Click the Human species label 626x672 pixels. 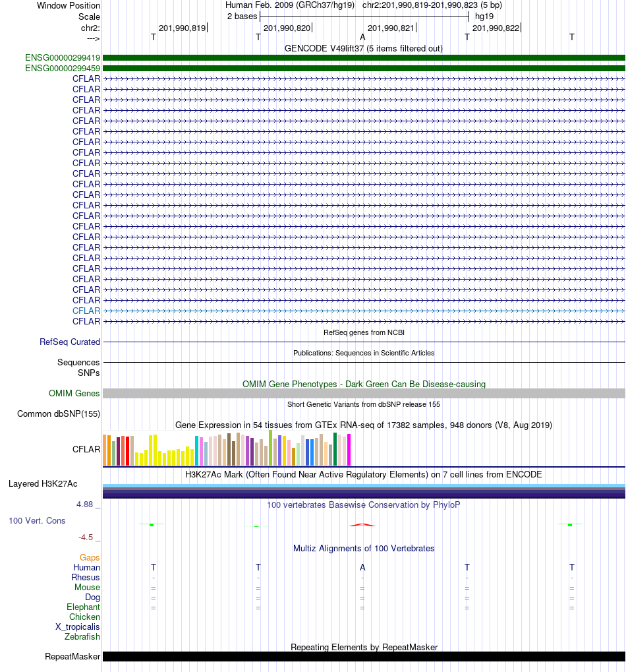click(x=86, y=567)
